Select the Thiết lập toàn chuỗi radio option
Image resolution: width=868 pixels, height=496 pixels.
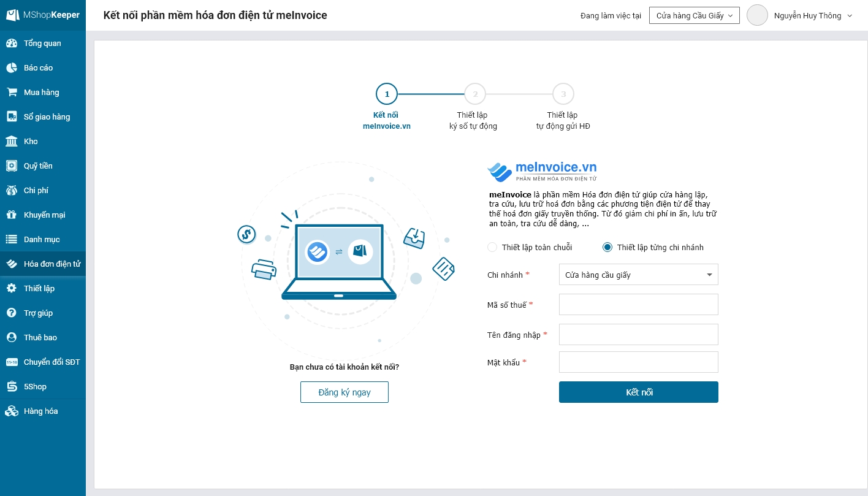492,248
